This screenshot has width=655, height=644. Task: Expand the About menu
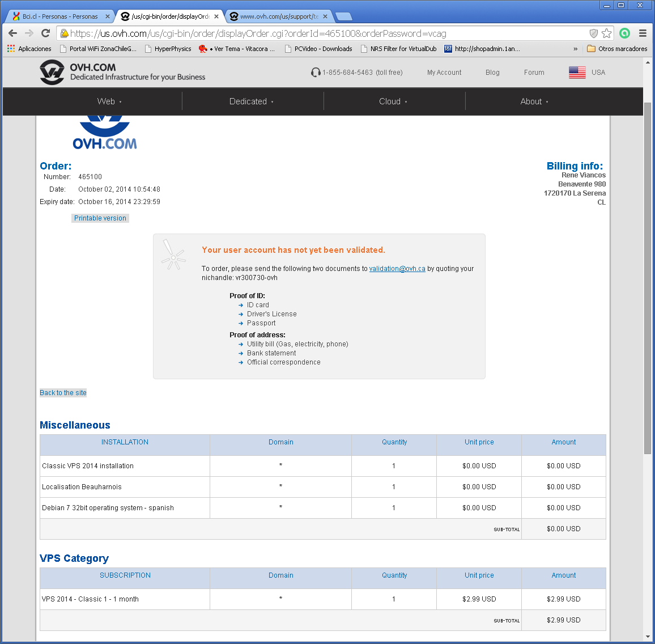(x=534, y=101)
